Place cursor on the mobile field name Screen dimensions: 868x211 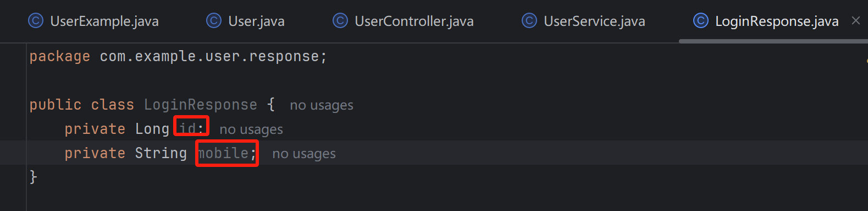(x=223, y=153)
